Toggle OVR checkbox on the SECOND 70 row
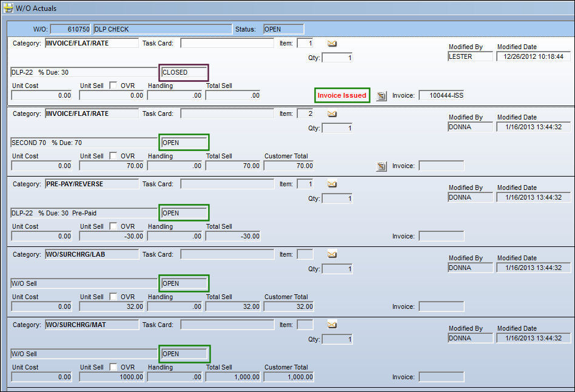 coord(113,156)
